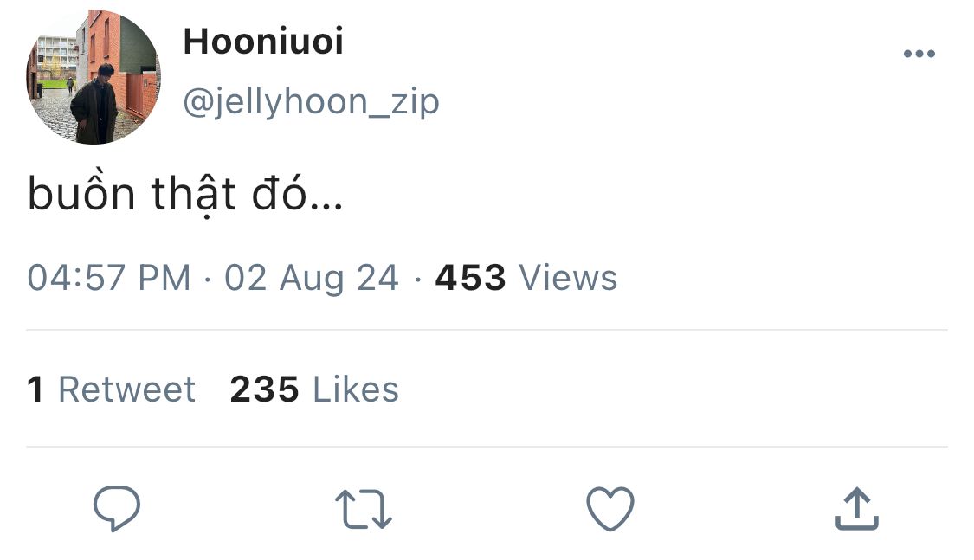
Task: Retweet this post using the arrows icon
Action: pyautogui.click(x=364, y=509)
